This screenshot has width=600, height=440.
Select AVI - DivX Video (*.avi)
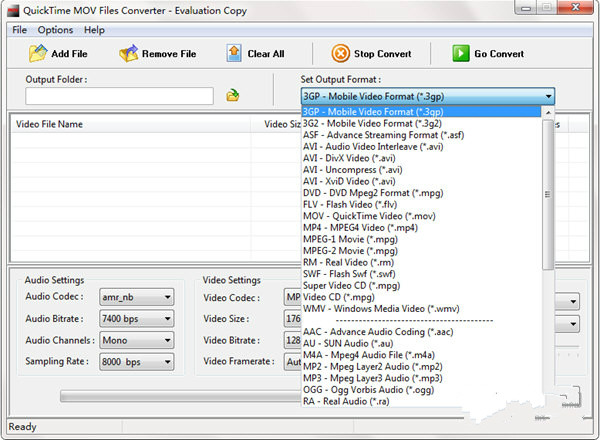click(421, 158)
